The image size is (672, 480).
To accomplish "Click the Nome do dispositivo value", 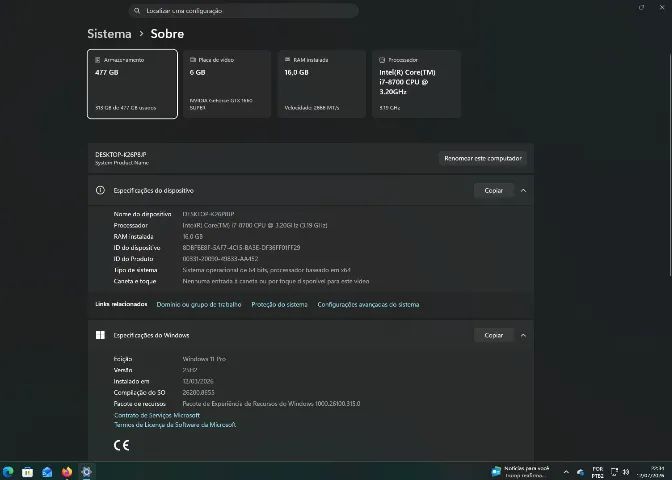I will click(x=208, y=214).
